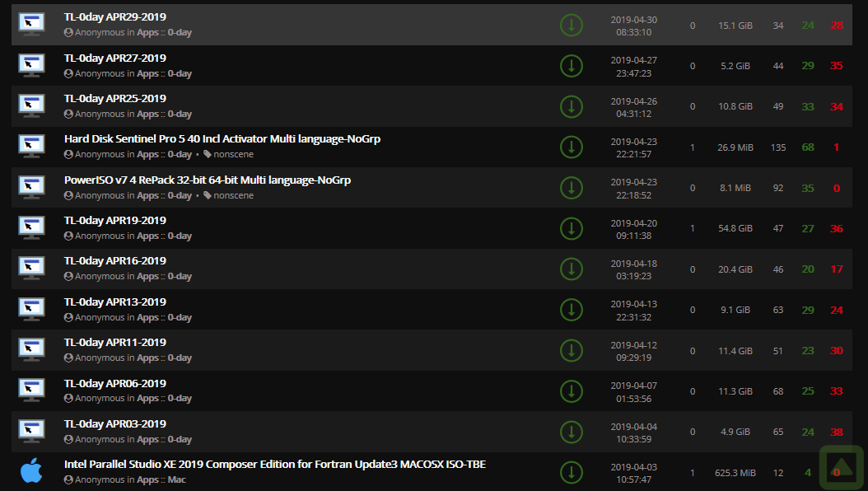The image size is (868, 491).
Task: Click the category monitor icon for APR19-2019
Action: click(31, 228)
